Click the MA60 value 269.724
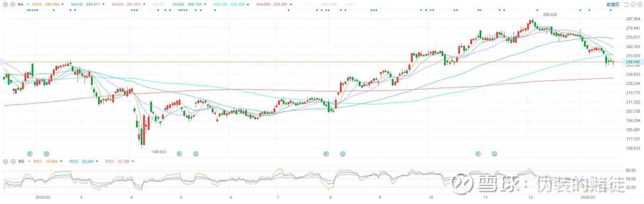 (195, 4)
